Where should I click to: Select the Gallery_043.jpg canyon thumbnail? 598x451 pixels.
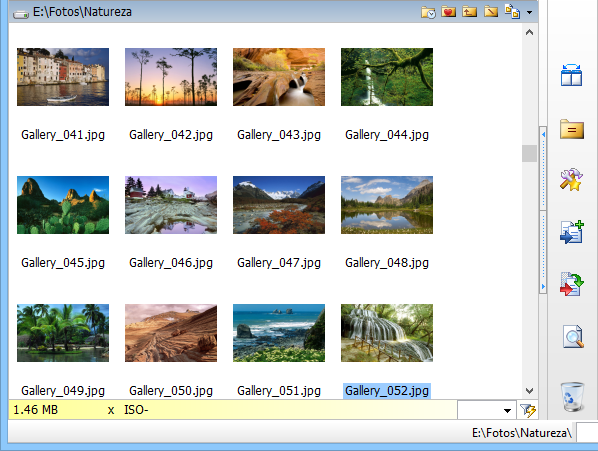tap(279, 77)
